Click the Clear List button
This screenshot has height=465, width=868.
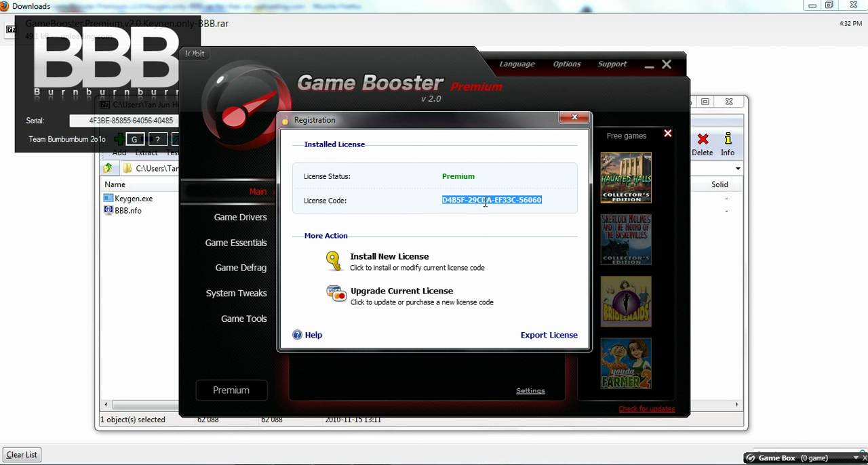pyautogui.click(x=22, y=455)
